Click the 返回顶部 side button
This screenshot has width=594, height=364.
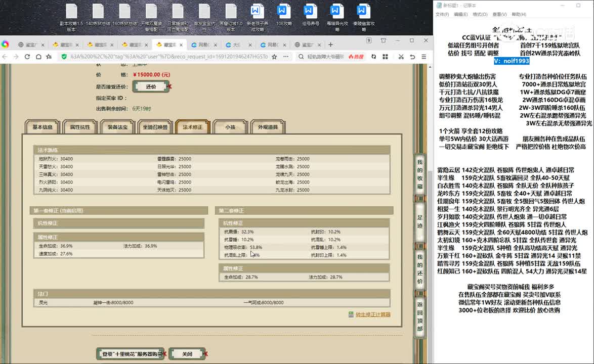point(420,316)
